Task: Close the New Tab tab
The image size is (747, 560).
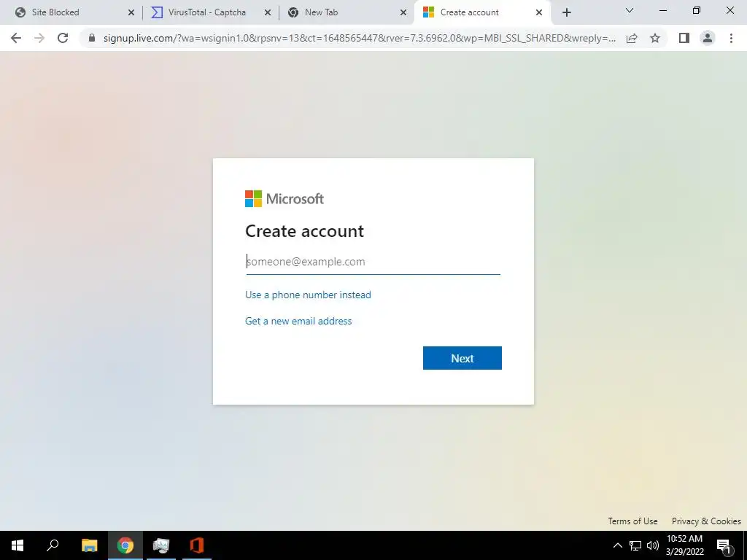Action: click(403, 13)
